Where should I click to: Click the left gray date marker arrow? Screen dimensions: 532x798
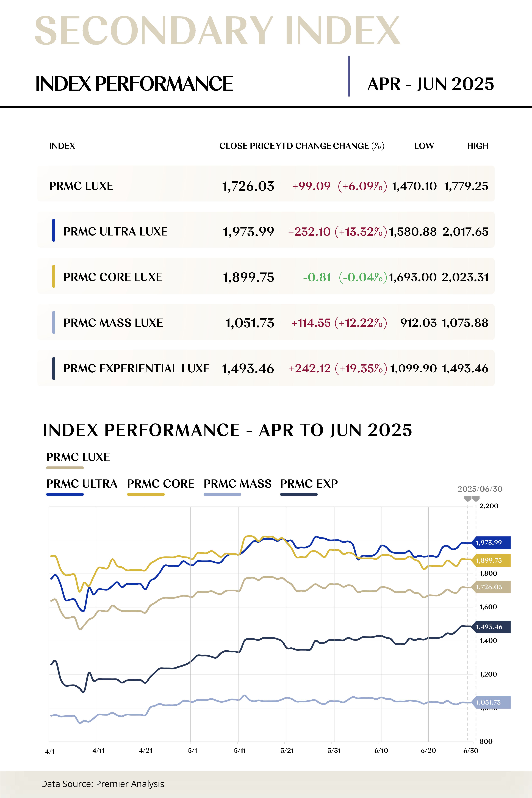coord(467,498)
